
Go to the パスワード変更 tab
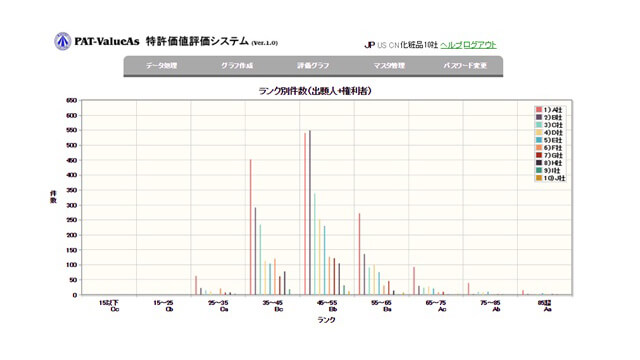(465, 65)
